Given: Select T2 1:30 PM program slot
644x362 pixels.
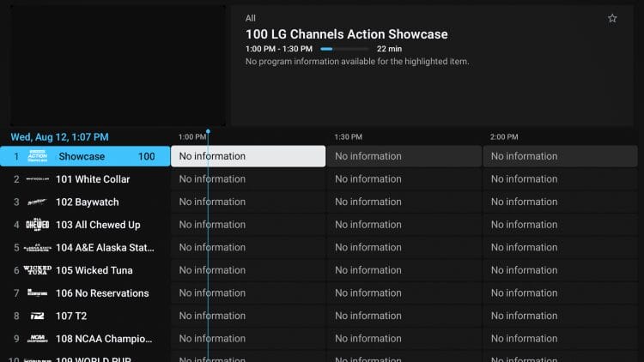Looking at the screenshot, I should (x=404, y=316).
